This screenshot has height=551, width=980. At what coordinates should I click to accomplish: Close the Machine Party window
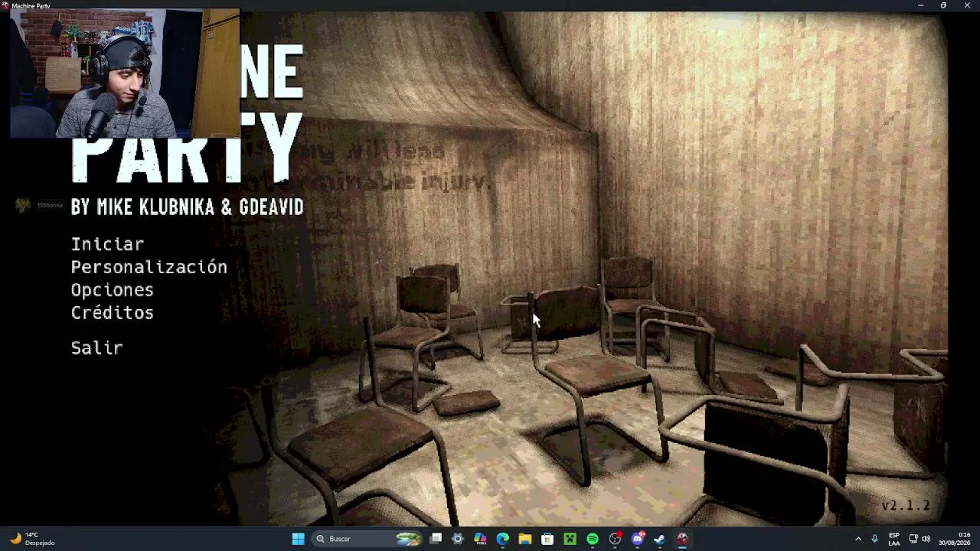pos(966,5)
